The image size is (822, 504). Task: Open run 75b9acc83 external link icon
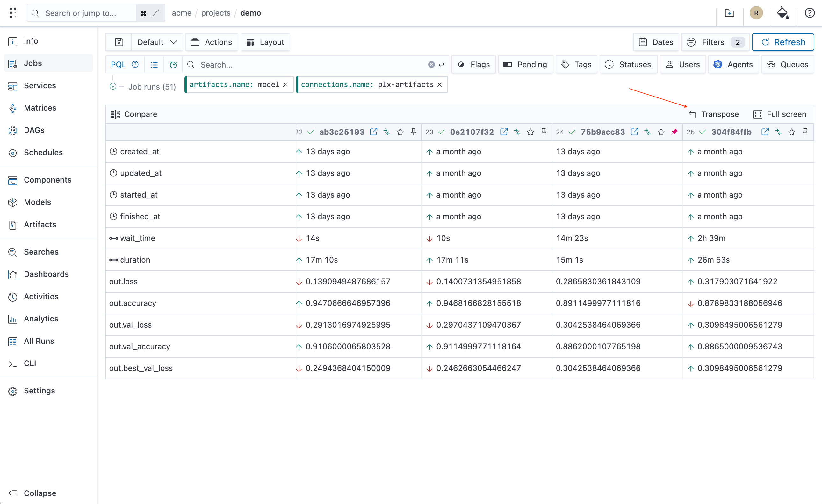click(x=634, y=132)
